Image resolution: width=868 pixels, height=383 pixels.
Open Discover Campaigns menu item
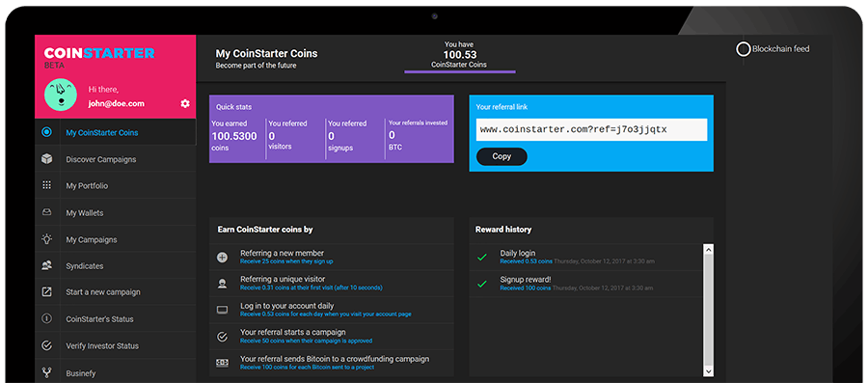[x=115, y=159]
